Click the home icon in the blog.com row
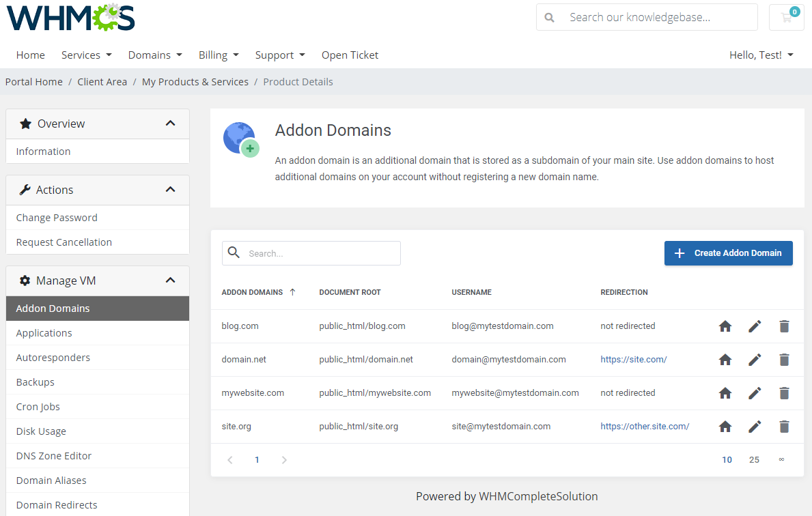812x516 pixels. pyautogui.click(x=725, y=326)
